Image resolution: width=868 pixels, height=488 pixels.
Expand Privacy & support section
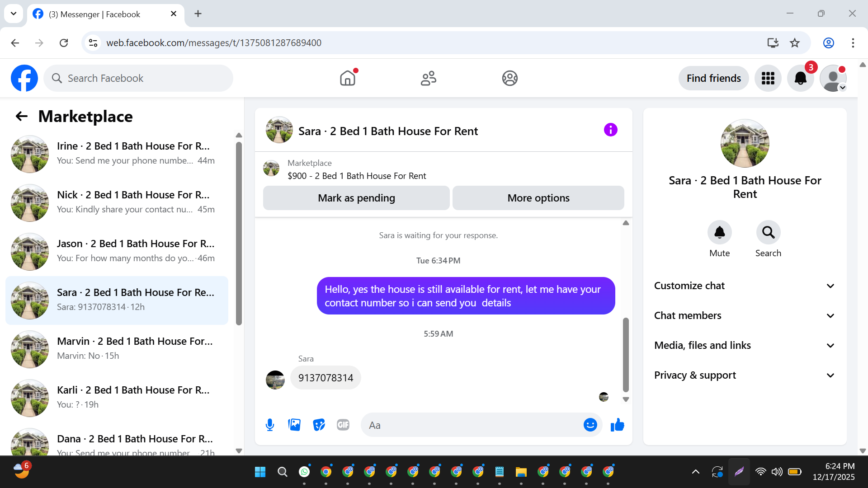[745, 375]
